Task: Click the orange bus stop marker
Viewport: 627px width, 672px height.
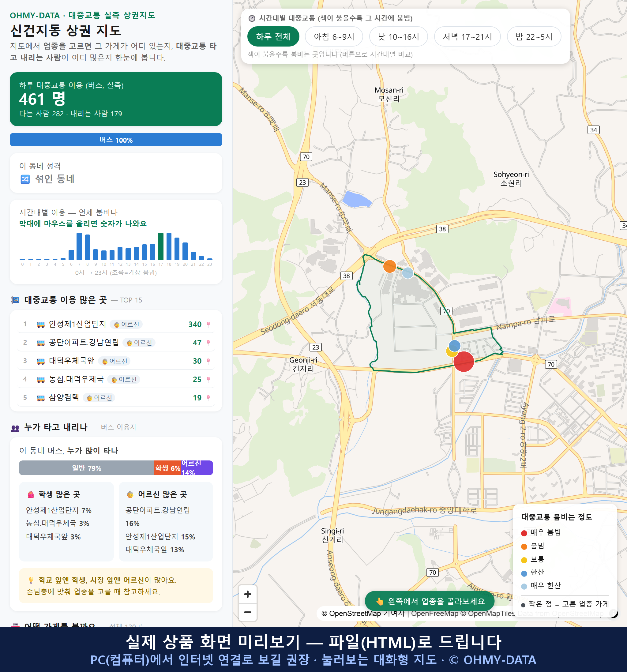Action: [390, 266]
